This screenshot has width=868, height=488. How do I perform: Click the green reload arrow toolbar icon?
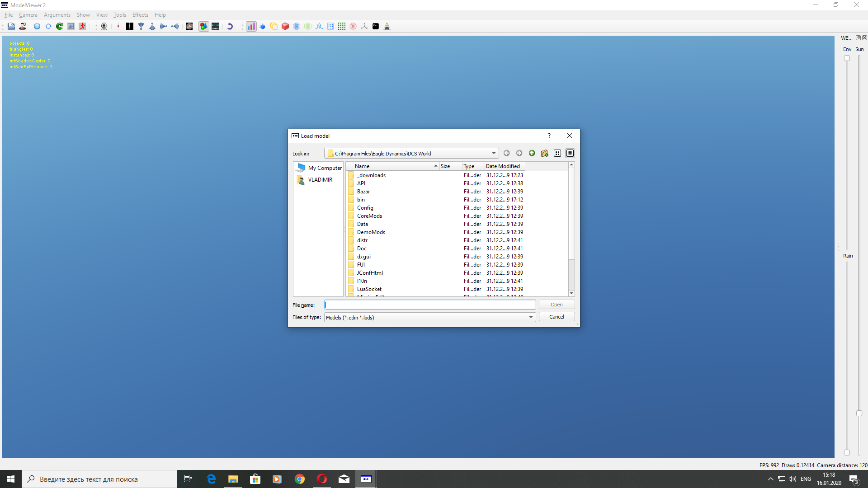pos(60,26)
